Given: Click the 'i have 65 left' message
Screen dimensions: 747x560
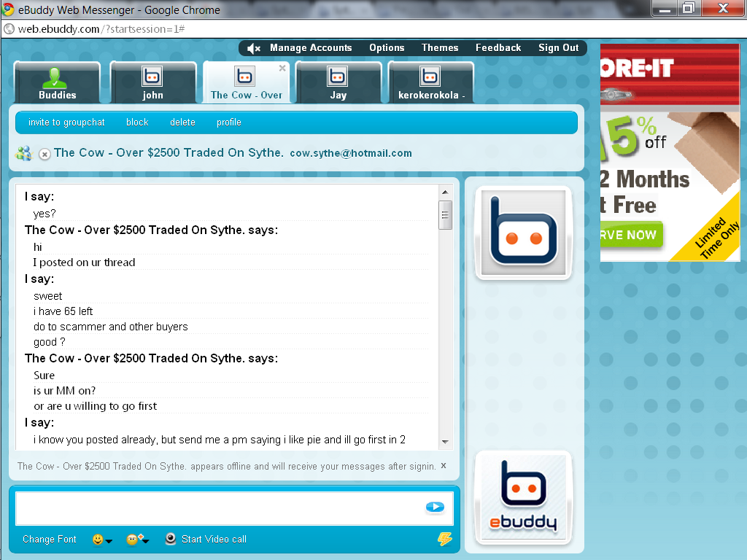Looking at the screenshot, I should pos(63,311).
